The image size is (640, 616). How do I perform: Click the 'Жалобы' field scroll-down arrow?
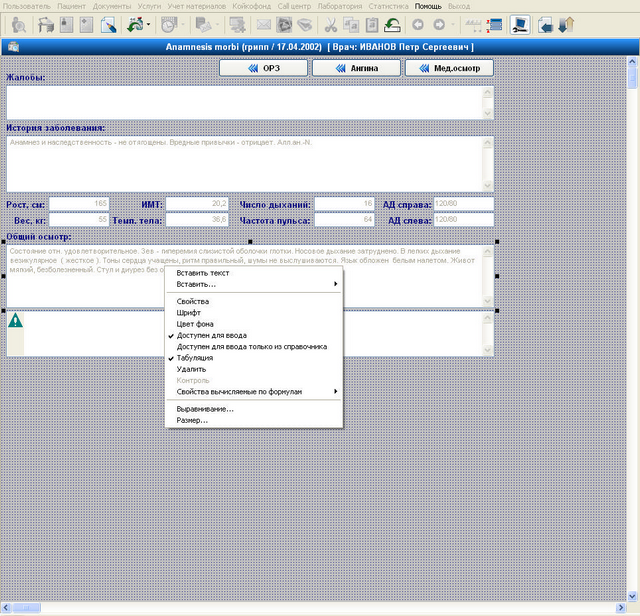488,113
